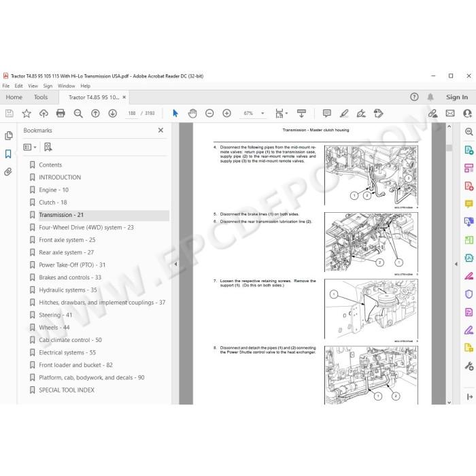Viewport: 476px width, 476px height.
Task: Click the Print file icon
Action: point(61,114)
